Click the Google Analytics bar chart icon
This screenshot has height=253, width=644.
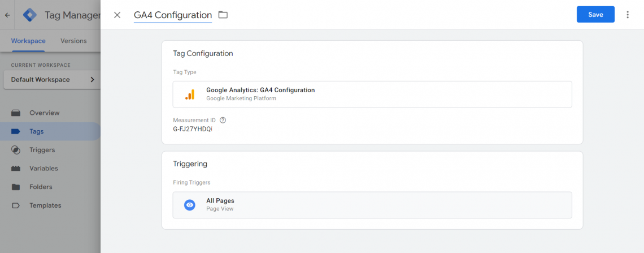click(190, 95)
